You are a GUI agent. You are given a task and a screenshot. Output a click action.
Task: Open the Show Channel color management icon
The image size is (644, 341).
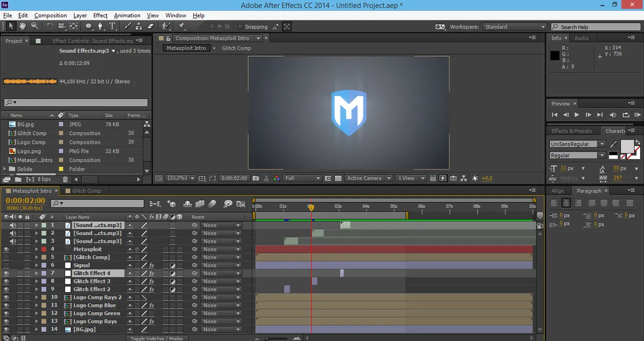pos(277,178)
